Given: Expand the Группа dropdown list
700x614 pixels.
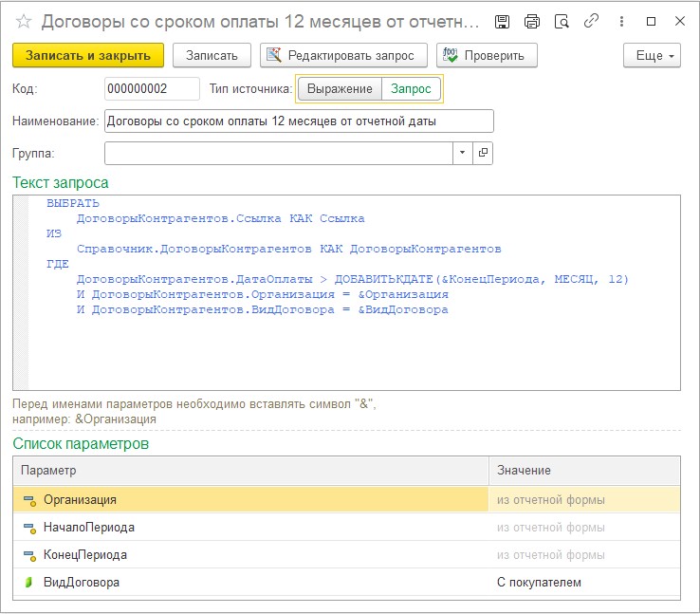Looking at the screenshot, I should [x=463, y=153].
